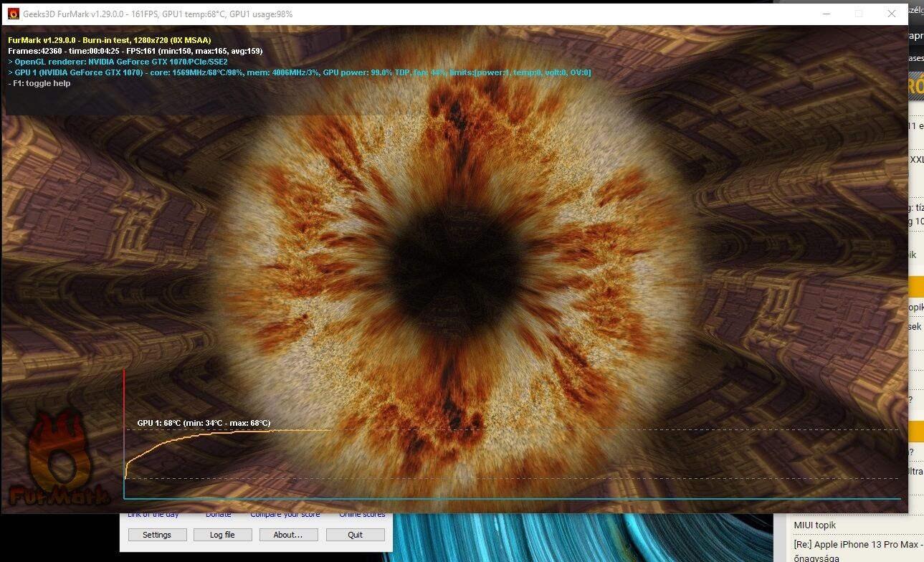This screenshot has width=924, height=562.
Task: Open Settings in the FurMark launcher
Action: coord(157,535)
